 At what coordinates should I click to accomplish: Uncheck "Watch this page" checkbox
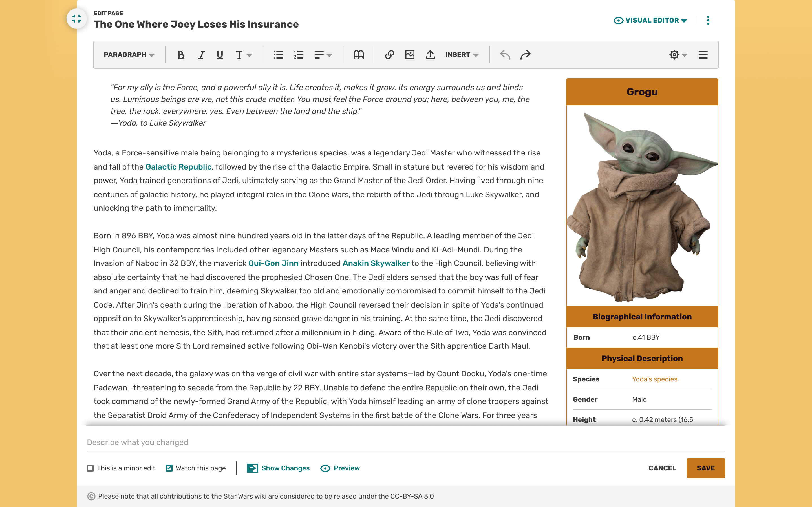coord(169,468)
